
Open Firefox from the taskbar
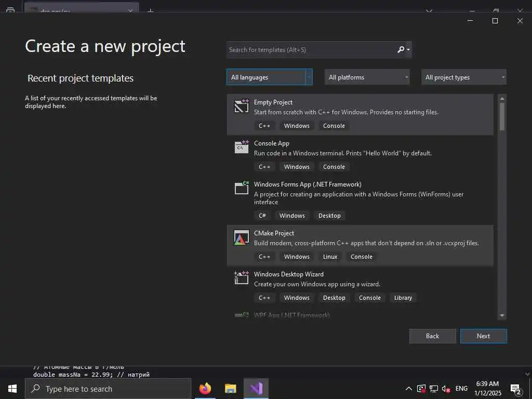205,389
